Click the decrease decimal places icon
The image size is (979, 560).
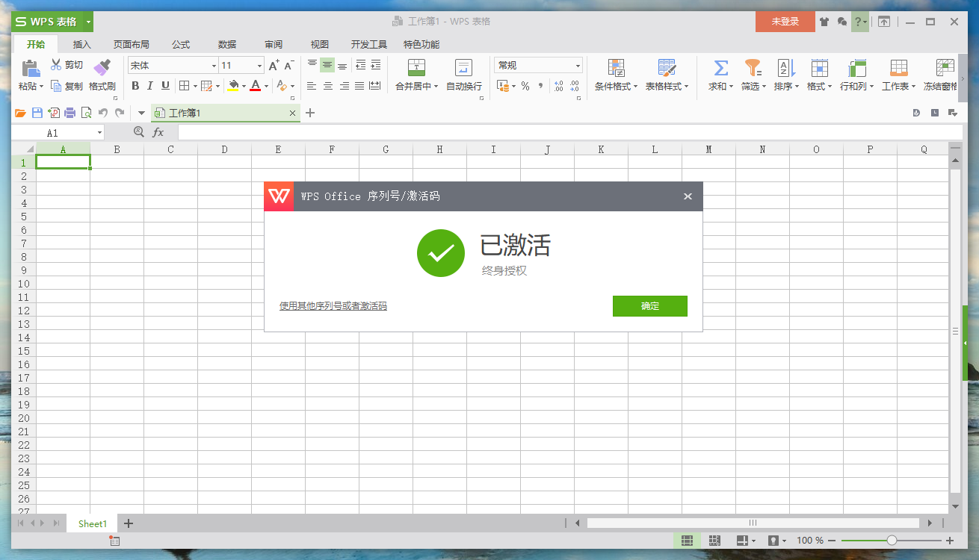pyautogui.click(x=574, y=86)
